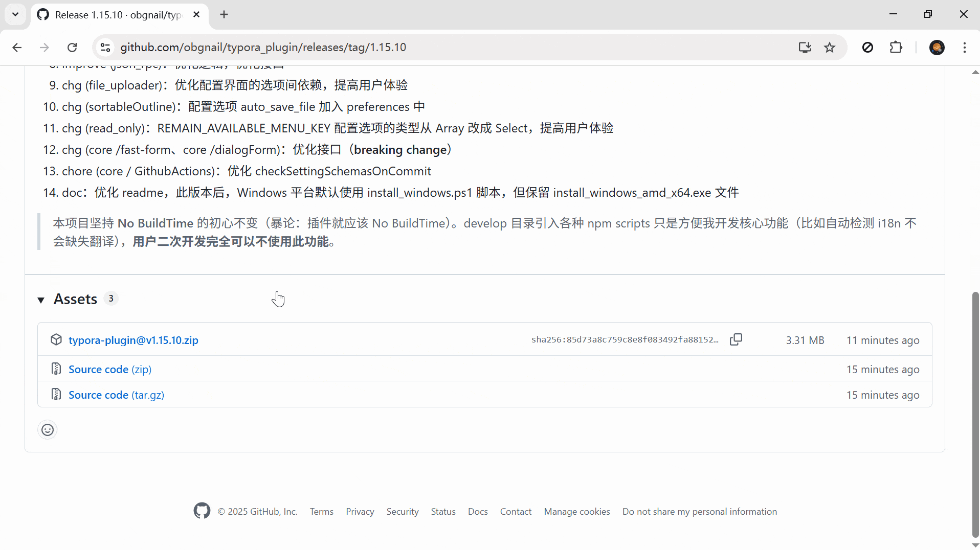Viewport: 980px width, 550px height.
Task: Download Source code (tar.gz)
Action: coord(117,395)
